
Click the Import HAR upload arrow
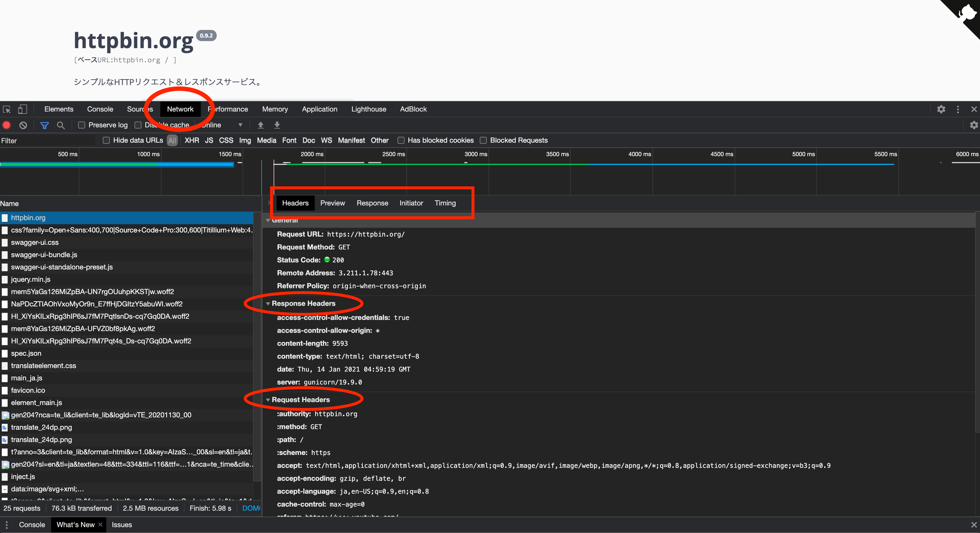click(x=261, y=125)
